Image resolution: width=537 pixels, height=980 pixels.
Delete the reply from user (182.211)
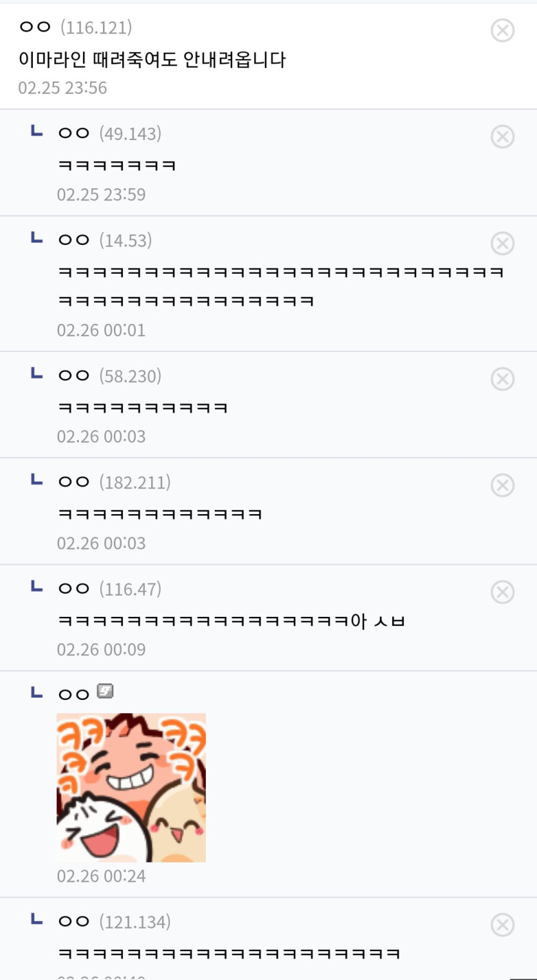502,485
